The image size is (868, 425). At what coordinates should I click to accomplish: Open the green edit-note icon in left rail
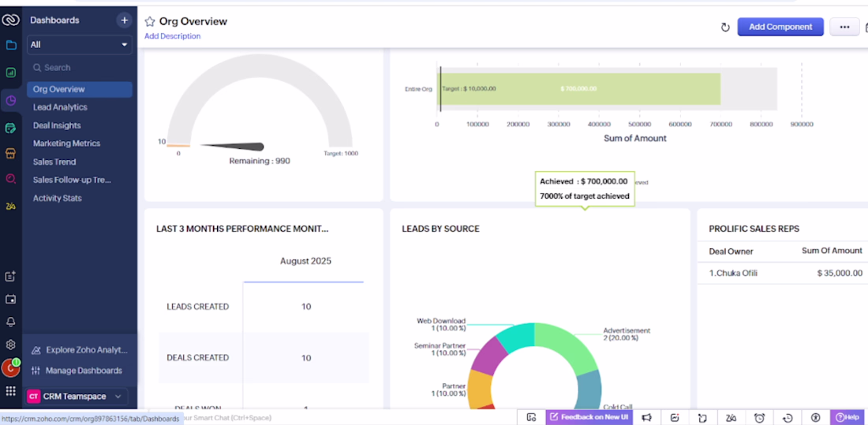tap(10, 128)
